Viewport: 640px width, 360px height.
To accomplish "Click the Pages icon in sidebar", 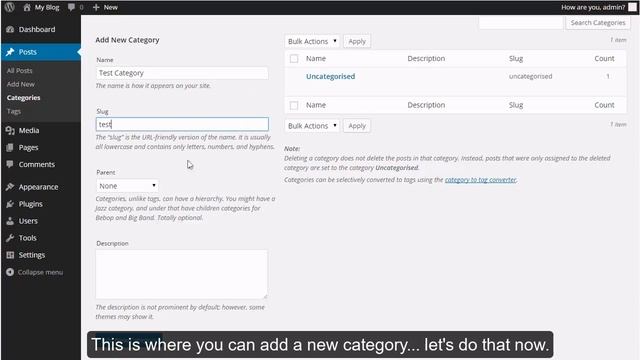I will (x=10, y=147).
